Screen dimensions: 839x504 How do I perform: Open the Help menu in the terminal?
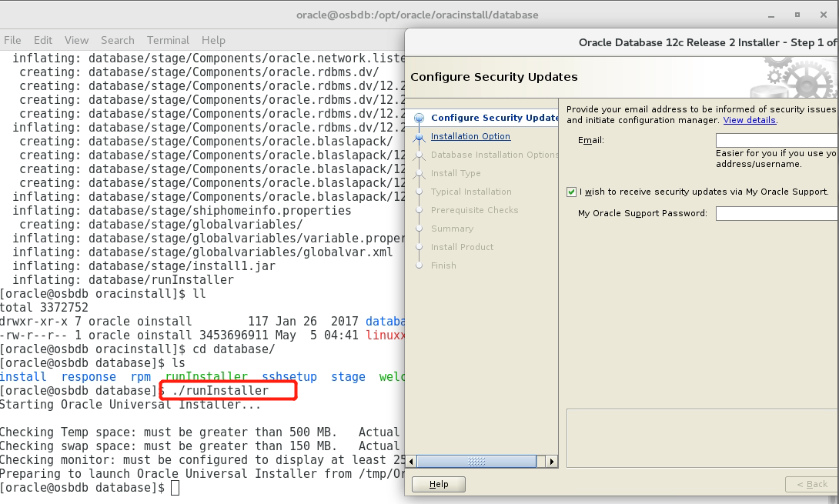click(x=213, y=40)
